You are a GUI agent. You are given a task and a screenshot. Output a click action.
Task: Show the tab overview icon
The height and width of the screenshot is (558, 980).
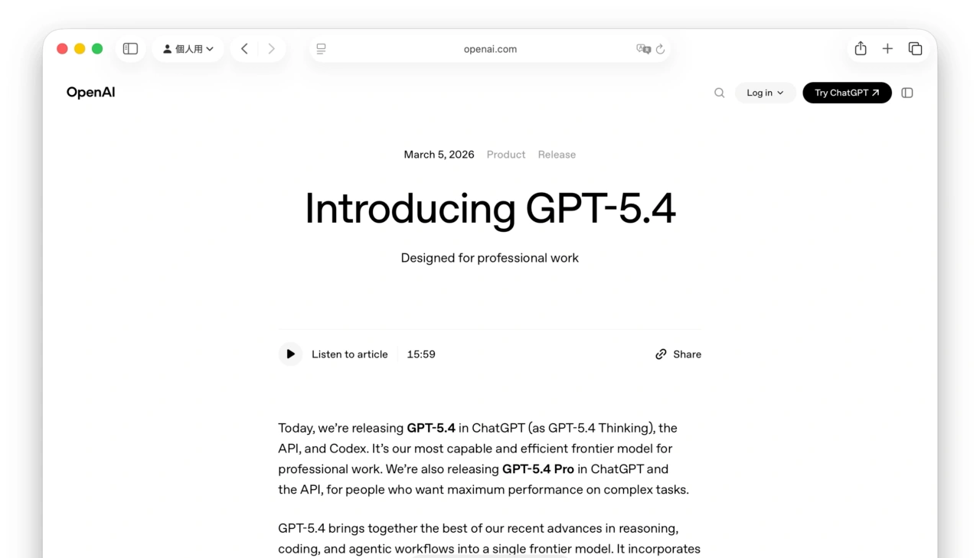pyautogui.click(x=916, y=48)
